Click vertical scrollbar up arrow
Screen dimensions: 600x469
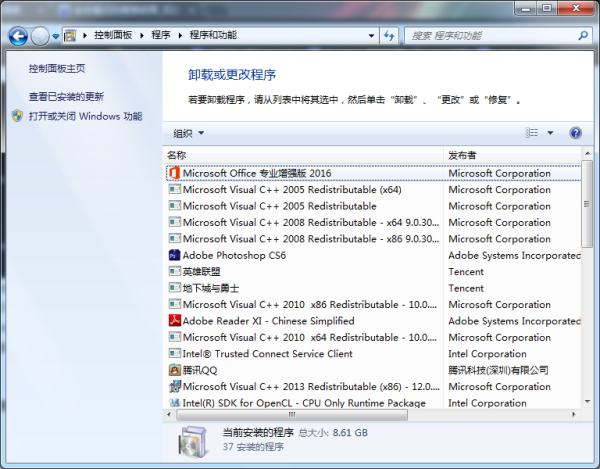coord(587,153)
